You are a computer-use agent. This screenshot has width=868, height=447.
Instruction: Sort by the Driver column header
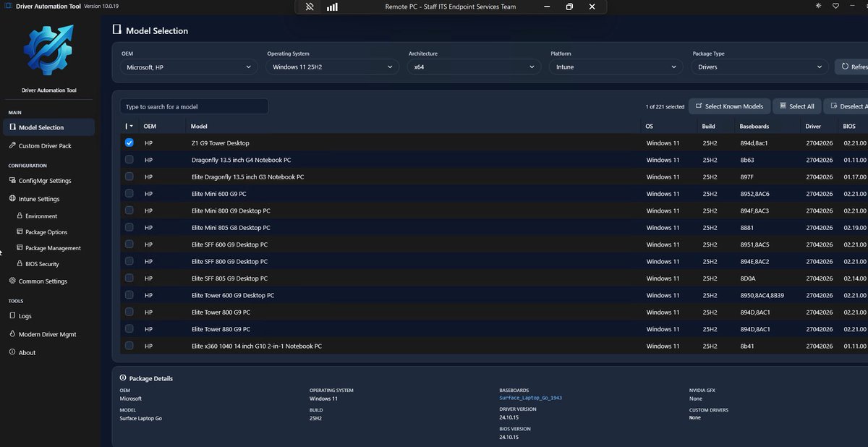point(813,127)
